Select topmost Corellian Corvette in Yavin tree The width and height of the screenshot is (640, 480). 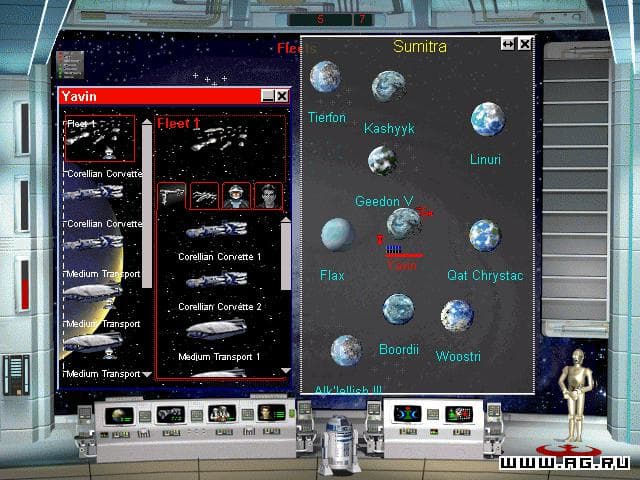[x=94, y=192]
